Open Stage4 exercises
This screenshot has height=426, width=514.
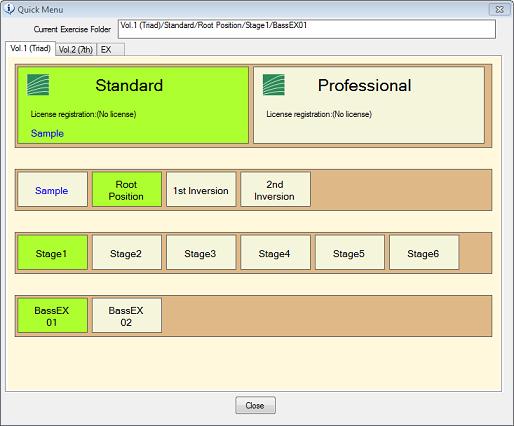(275, 252)
